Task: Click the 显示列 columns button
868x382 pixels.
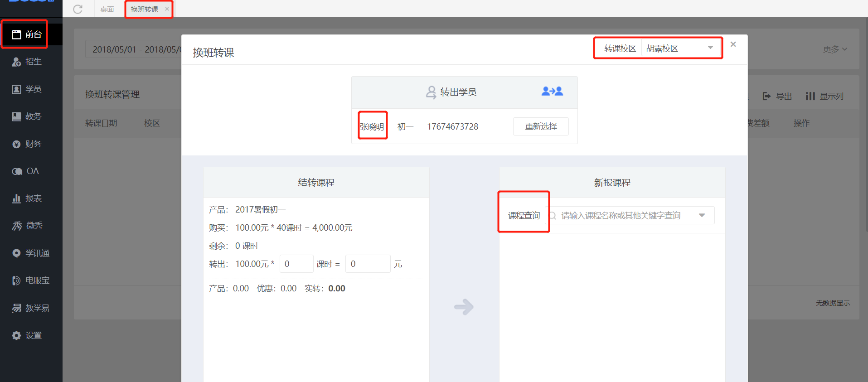Action: [824, 96]
